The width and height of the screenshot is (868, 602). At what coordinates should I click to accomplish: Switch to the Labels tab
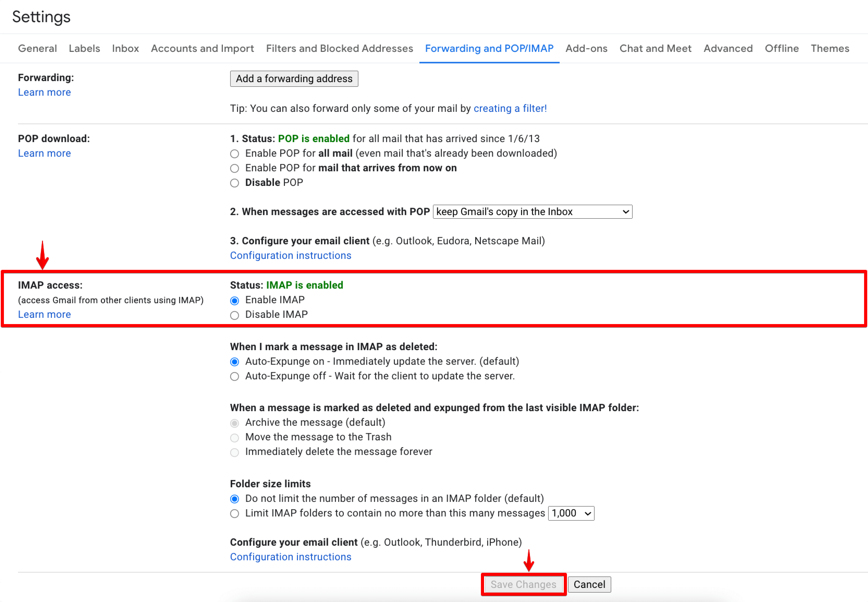click(84, 48)
